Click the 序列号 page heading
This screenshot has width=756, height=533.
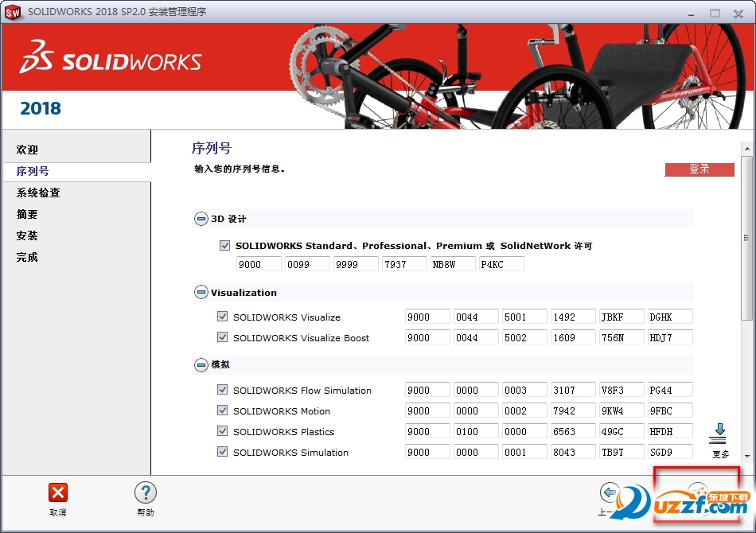coord(212,148)
